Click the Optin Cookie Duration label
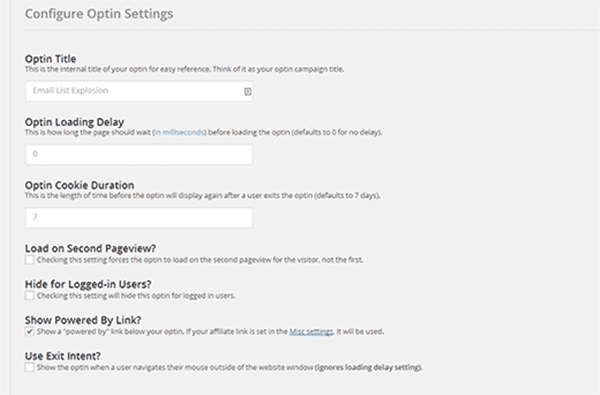 pos(80,185)
